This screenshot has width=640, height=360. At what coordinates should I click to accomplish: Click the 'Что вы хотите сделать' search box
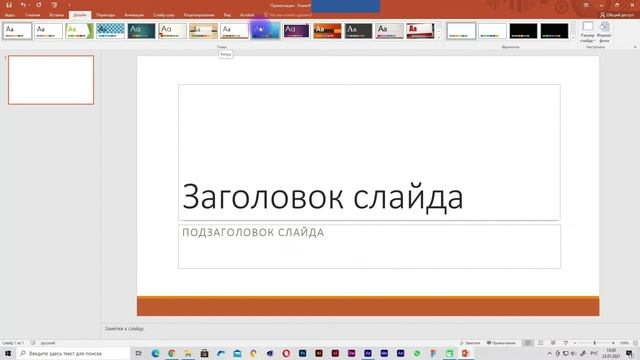(x=289, y=15)
